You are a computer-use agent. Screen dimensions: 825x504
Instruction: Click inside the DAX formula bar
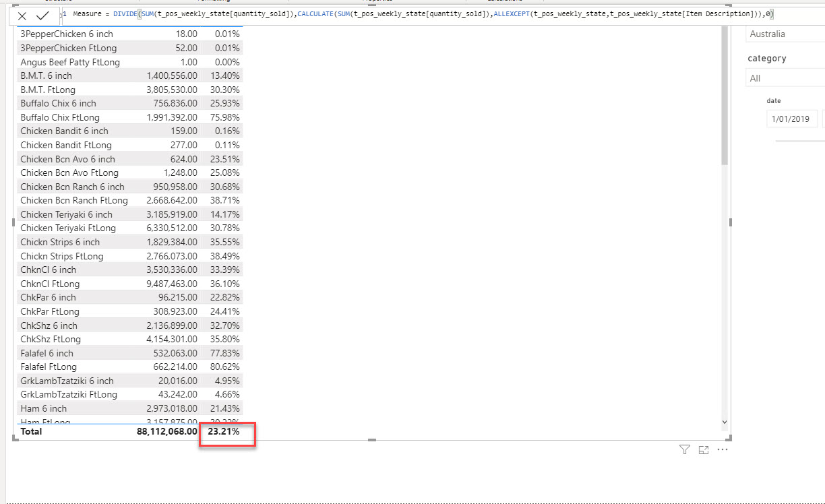[441, 13]
